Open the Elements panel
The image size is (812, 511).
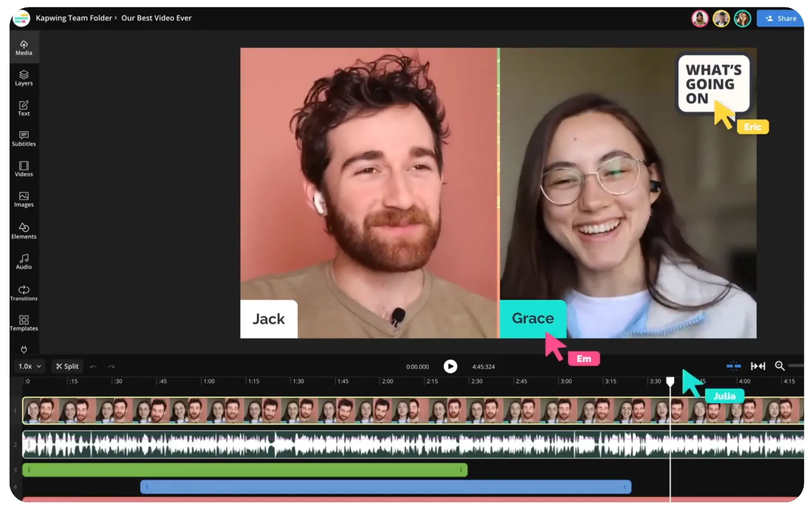pyautogui.click(x=24, y=231)
